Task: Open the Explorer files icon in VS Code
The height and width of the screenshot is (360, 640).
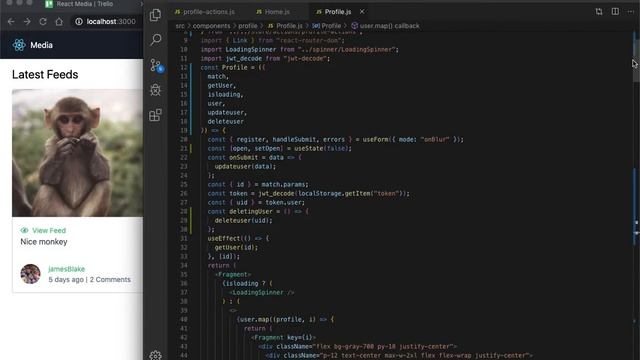Action: [156, 15]
